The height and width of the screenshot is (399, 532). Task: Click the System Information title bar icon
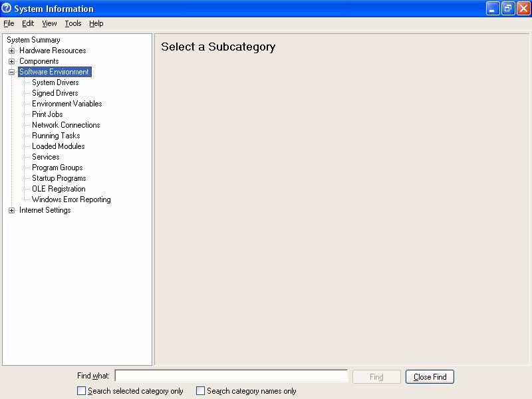[6, 8]
